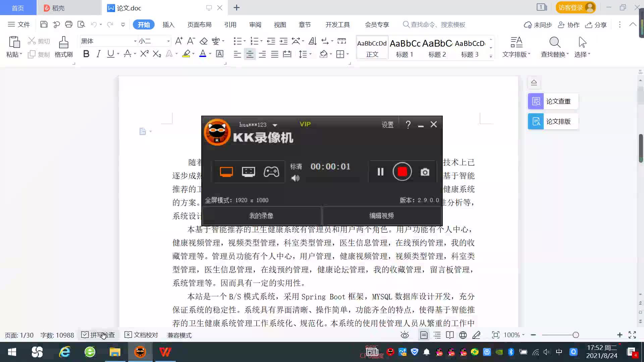This screenshot has height=362, width=644.
Task: Open the font size 小二 dropdown
Action: 168,41
